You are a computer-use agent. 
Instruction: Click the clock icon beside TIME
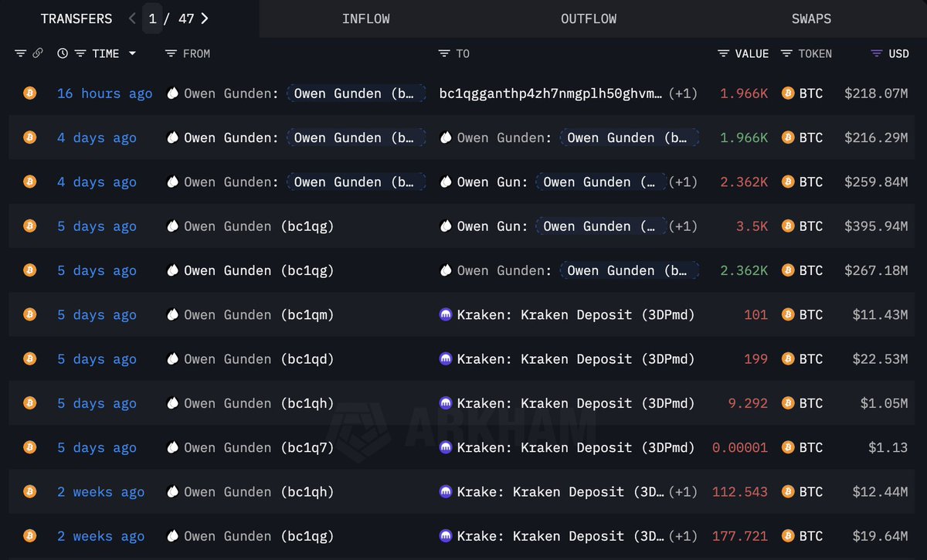coord(62,53)
